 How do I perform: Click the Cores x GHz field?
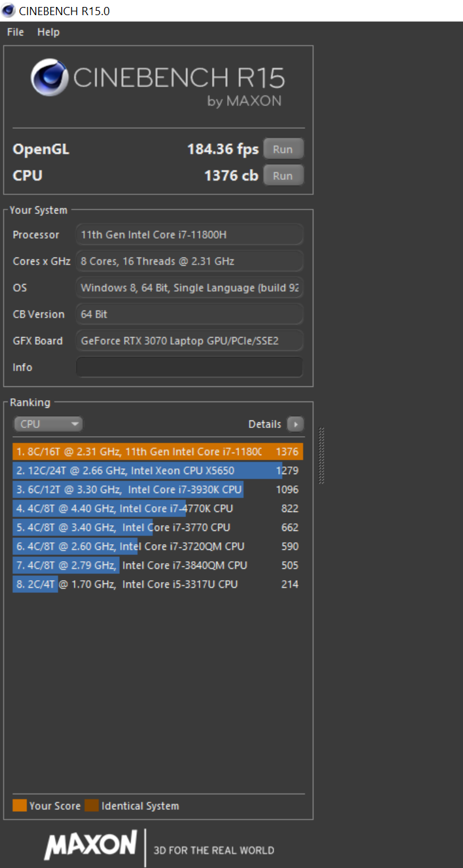coord(189,261)
